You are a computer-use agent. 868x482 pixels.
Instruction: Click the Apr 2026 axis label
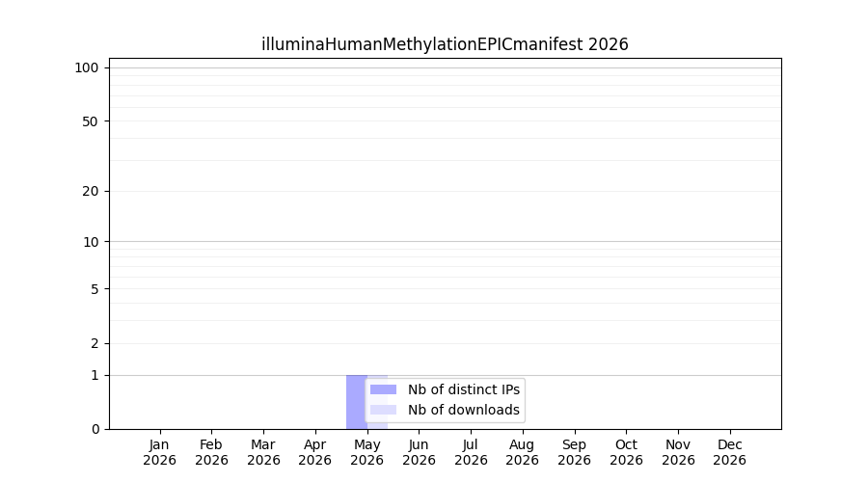[x=315, y=452]
